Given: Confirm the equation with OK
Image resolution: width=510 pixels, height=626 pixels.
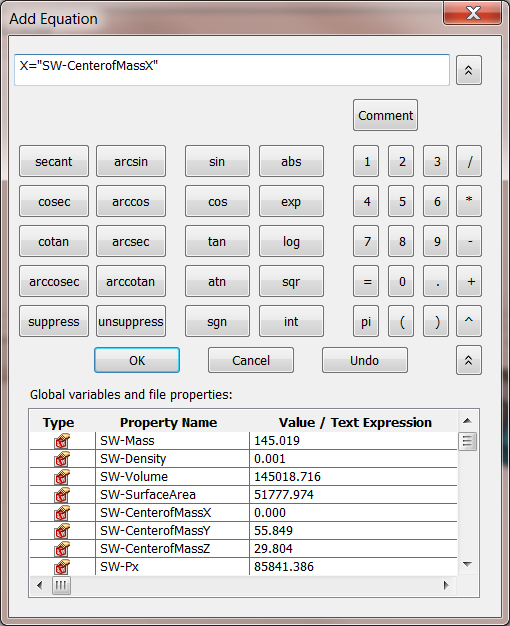Looking at the screenshot, I should [137, 360].
